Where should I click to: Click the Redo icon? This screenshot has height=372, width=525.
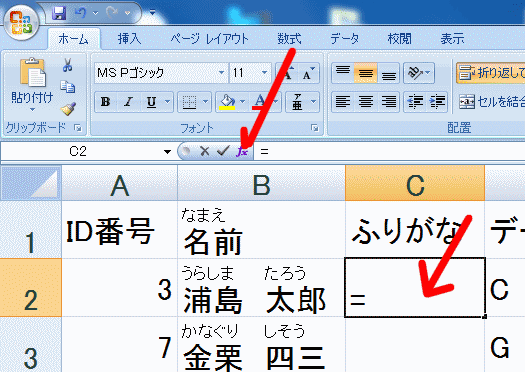(x=112, y=13)
